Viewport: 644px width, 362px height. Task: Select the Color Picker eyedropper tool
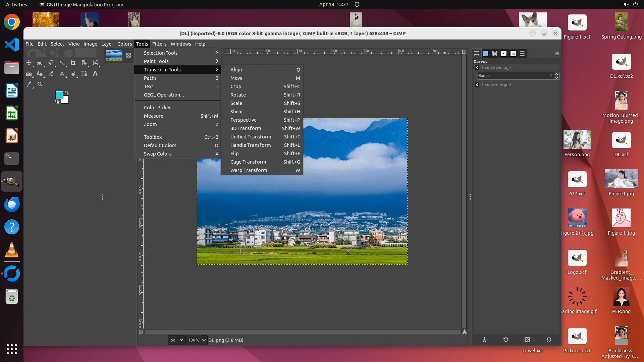pyautogui.click(x=29, y=84)
